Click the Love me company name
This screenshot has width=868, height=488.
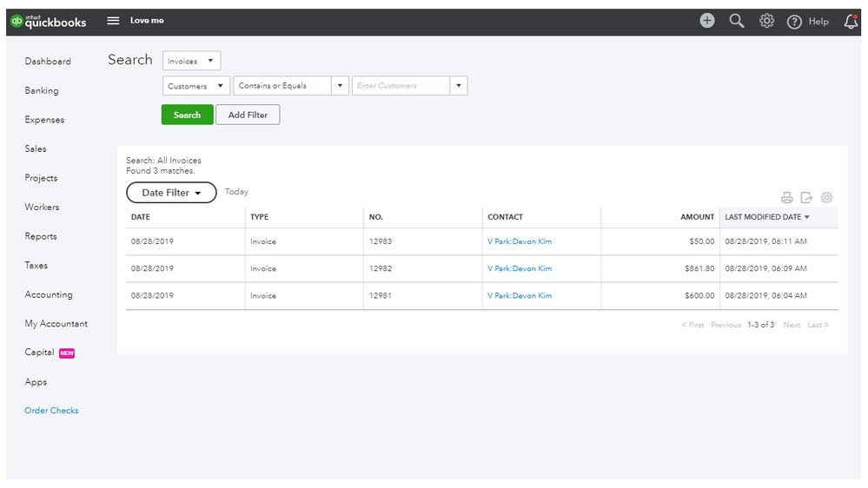click(x=147, y=21)
